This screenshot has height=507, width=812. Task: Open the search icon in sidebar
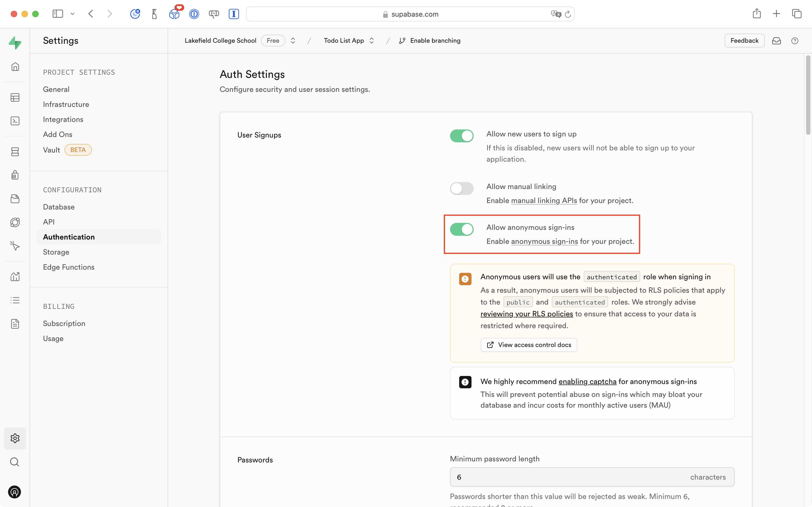coord(15,462)
